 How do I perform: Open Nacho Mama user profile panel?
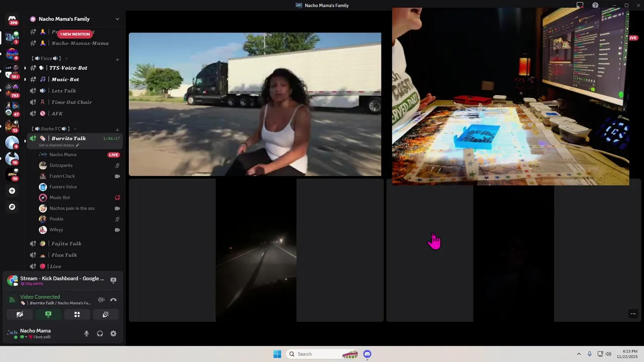(35, 333)
